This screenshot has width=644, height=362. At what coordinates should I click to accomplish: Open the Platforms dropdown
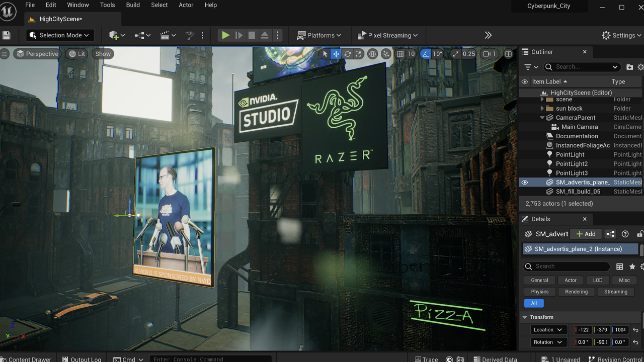319,35
